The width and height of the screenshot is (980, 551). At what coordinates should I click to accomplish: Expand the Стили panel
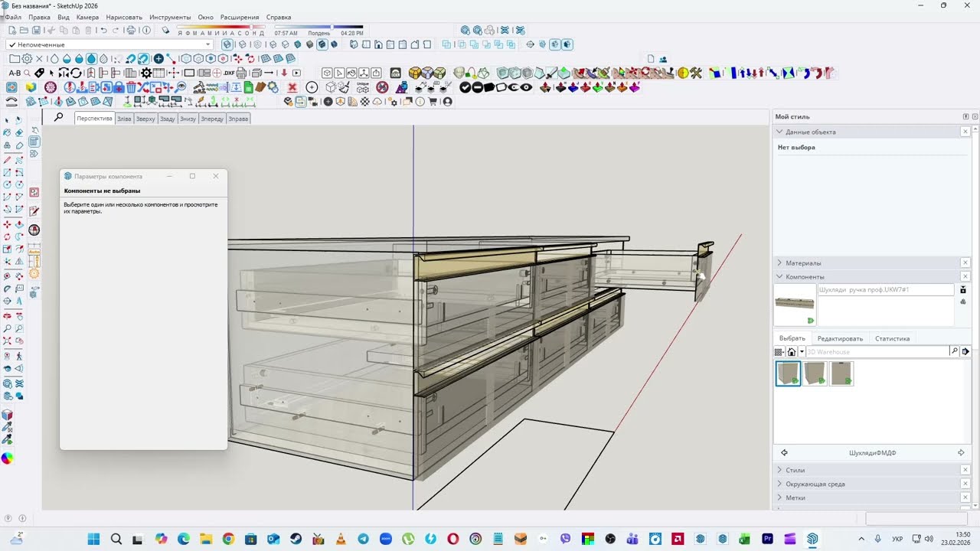click(779, 470)
